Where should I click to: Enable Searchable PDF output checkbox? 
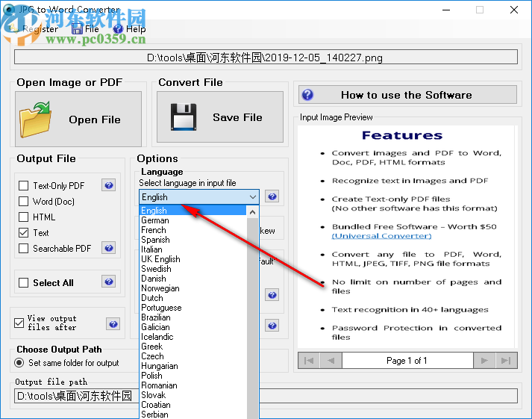coord(23,248)
